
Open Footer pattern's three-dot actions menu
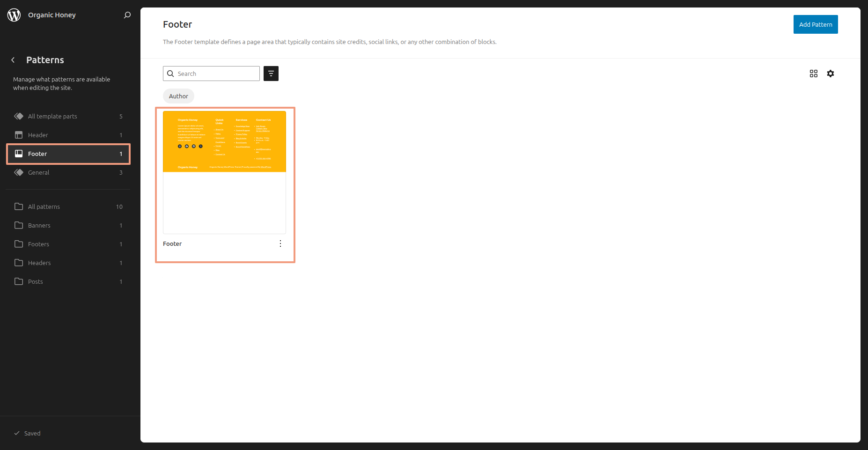coord(280,243)
